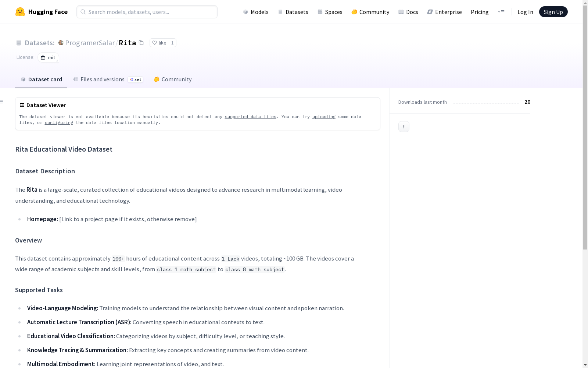Open the Datasets nav item
This screenshot has width=588, height=368.
coord(293,12)
